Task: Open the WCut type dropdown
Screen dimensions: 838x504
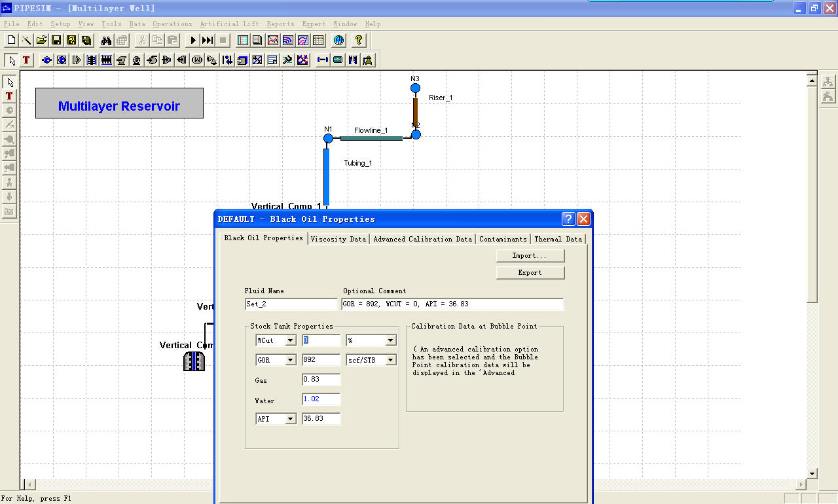Action: click(291, 340)
